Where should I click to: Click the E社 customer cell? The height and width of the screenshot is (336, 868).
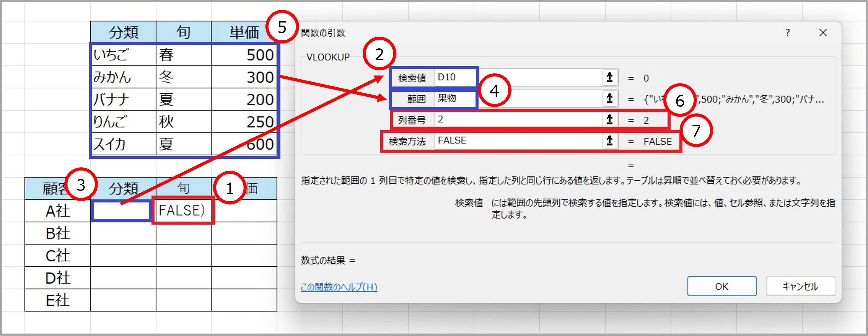58,300
